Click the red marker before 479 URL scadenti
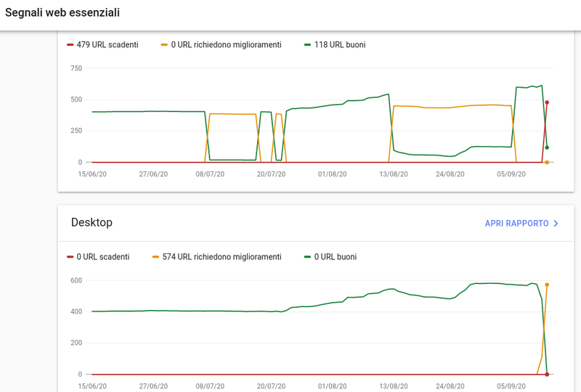This screenshot has height=392, width=581. tap(70, 45)
